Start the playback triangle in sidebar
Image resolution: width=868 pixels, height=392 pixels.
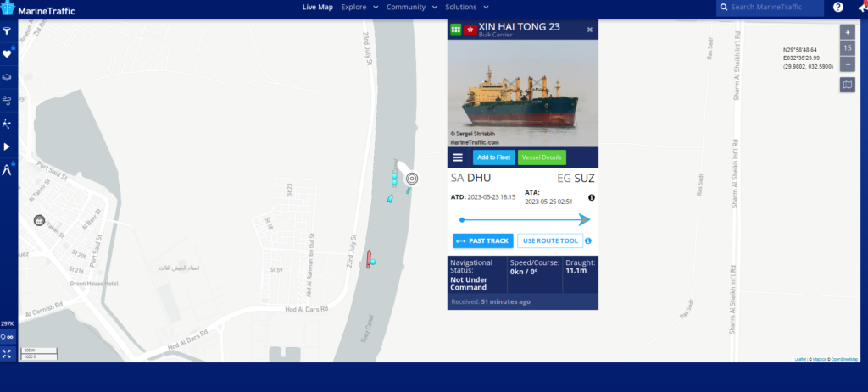pyautogui.click(x=7, y=146)
